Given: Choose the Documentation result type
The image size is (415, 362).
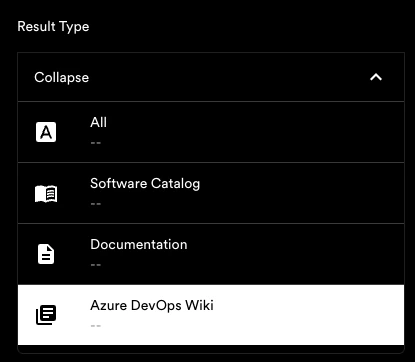Looking at the screenshot, I should coord(211,254).
